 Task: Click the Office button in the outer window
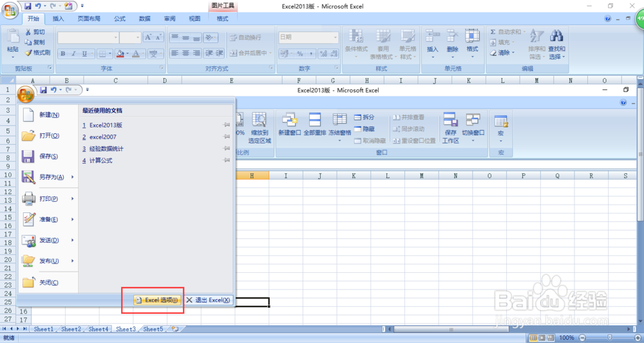[x=9, y=10]
